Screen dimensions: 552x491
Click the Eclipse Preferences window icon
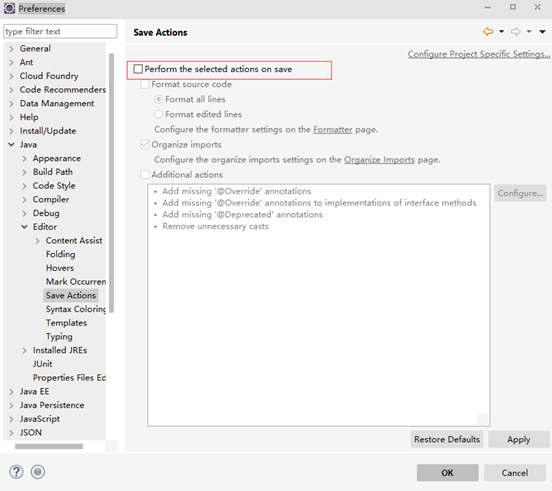tap(9, 8)
